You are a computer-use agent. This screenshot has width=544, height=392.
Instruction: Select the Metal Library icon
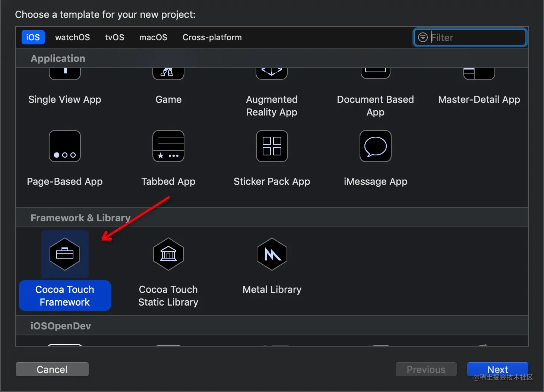pyautogui.click(x=272, y=254)
